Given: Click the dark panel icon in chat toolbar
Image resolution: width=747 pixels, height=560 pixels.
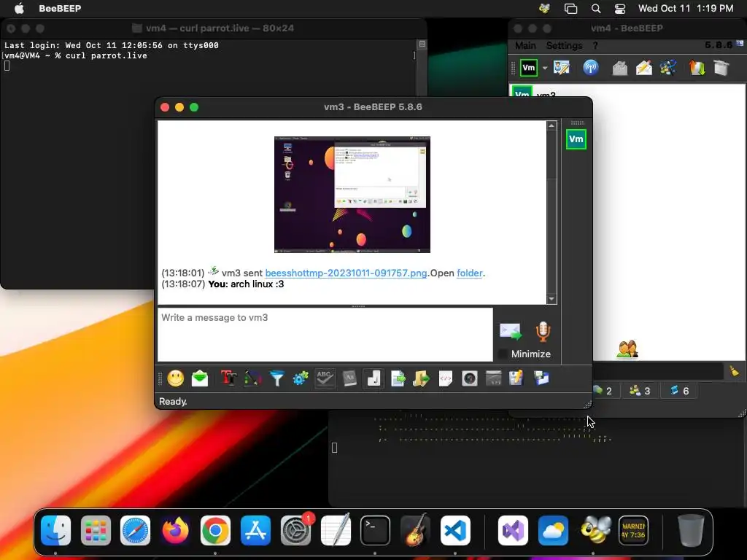Looking at the screenshot, I should coord(494,378).
